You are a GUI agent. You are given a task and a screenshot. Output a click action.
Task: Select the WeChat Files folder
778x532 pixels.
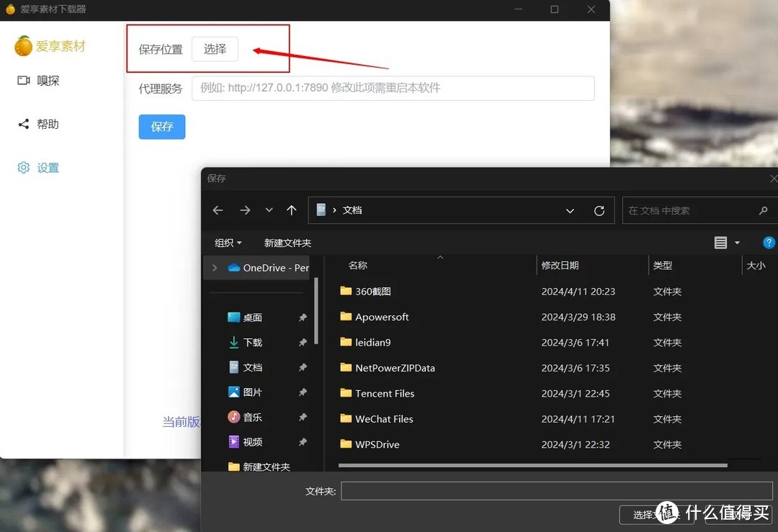click(x=384, y=419)
